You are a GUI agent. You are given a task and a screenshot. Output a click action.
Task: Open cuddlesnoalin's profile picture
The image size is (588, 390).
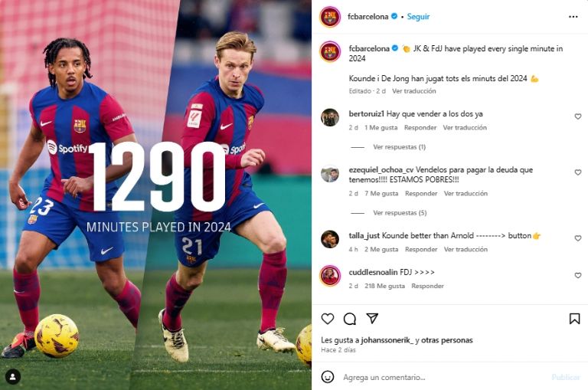(x=330, y=276)
